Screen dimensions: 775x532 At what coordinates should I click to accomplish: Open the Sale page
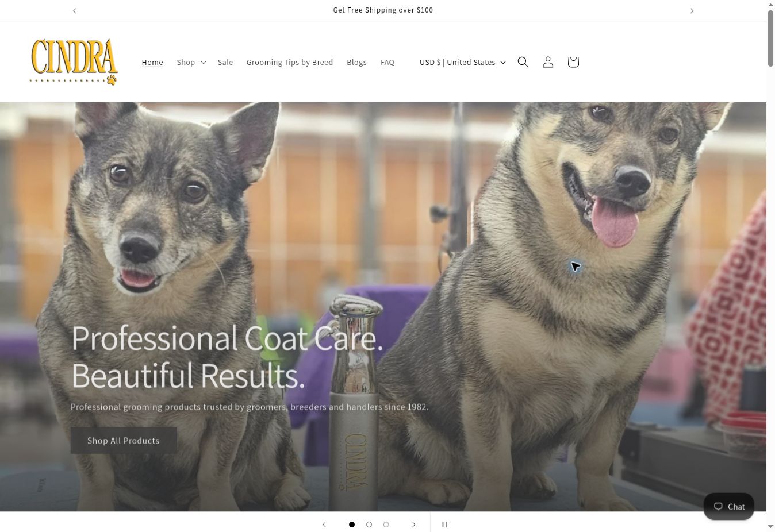(x=225, y=62)
